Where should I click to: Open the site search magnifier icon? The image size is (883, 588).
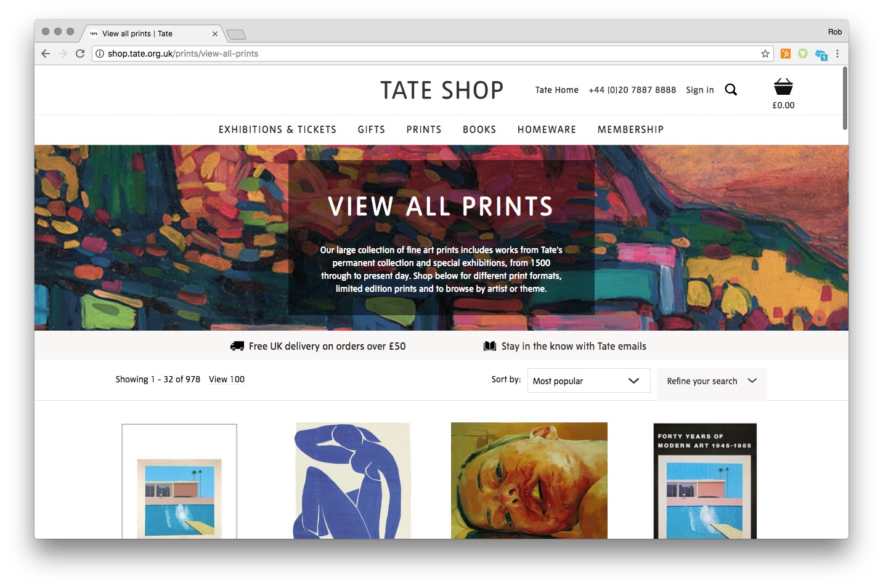pyautogui.click(x=731, y=90)
